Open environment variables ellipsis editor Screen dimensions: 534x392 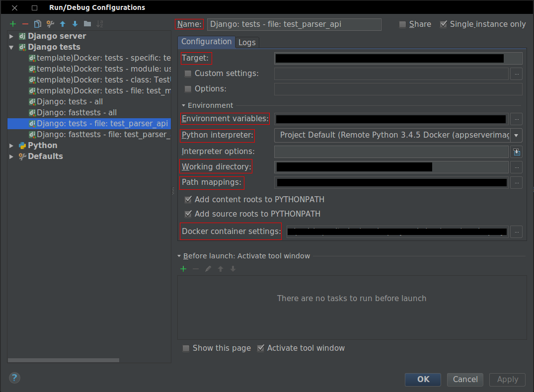pyautogui.click(x=517, y=119)
